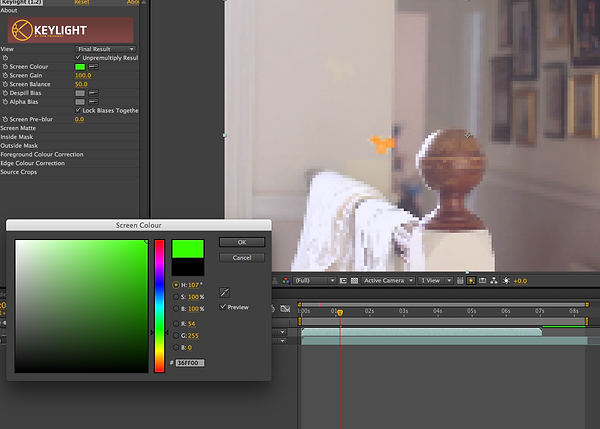Image resolution: width=600 pixels, height=429 pixels.
Task: Toggle the region of interest icon
Action: [343, 281]
